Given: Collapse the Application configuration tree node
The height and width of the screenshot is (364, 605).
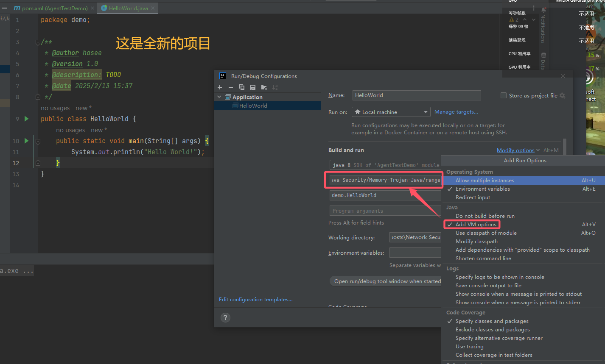Looking at the screenshot, I should coord(219,97).
